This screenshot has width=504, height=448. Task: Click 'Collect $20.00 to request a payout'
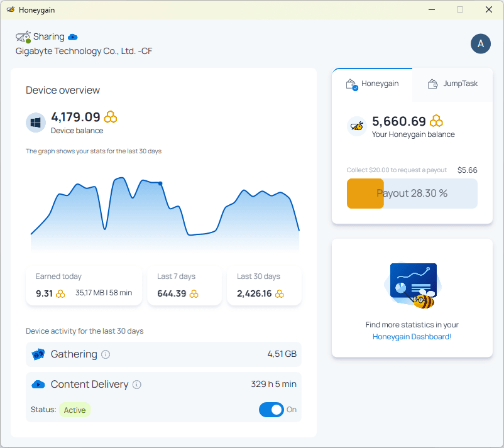coord(397,170)
